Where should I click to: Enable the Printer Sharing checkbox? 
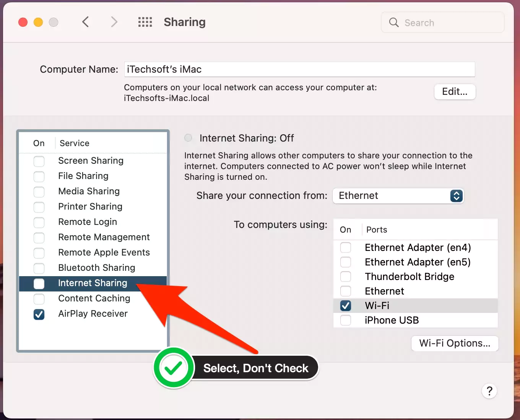(x=39, y=207)
